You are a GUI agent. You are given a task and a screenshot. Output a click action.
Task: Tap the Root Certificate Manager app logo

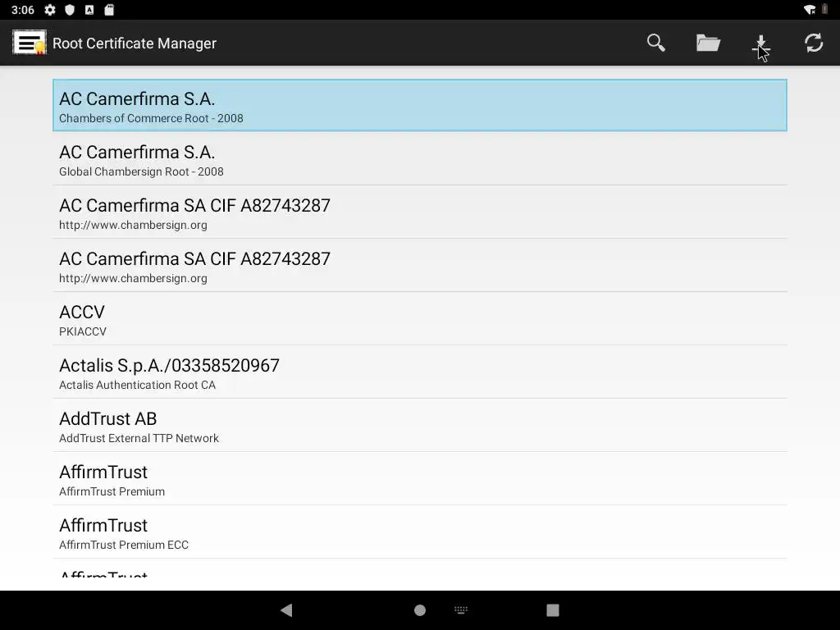pyautogui.click(x=30, y=43)
